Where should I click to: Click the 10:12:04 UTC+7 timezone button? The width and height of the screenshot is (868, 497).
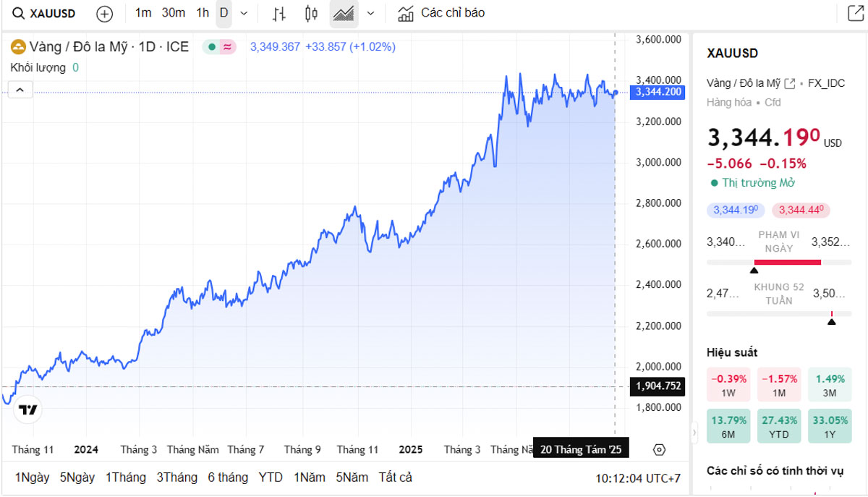638,478
